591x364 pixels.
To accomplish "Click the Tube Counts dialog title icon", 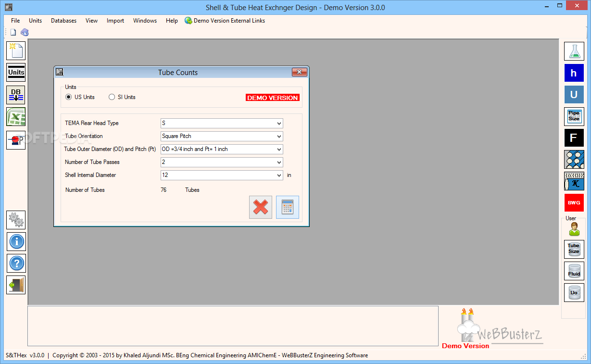I will (60, 72).
